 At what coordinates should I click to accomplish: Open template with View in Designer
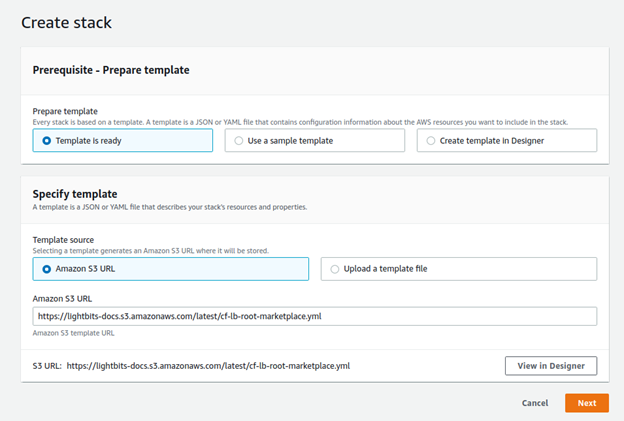click(551, 366)
